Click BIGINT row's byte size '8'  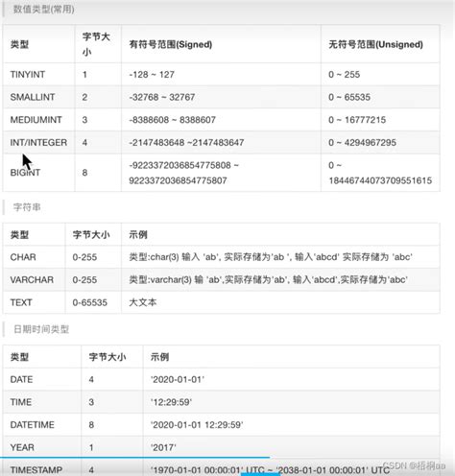pyautogui.click(x=84, y=173)
